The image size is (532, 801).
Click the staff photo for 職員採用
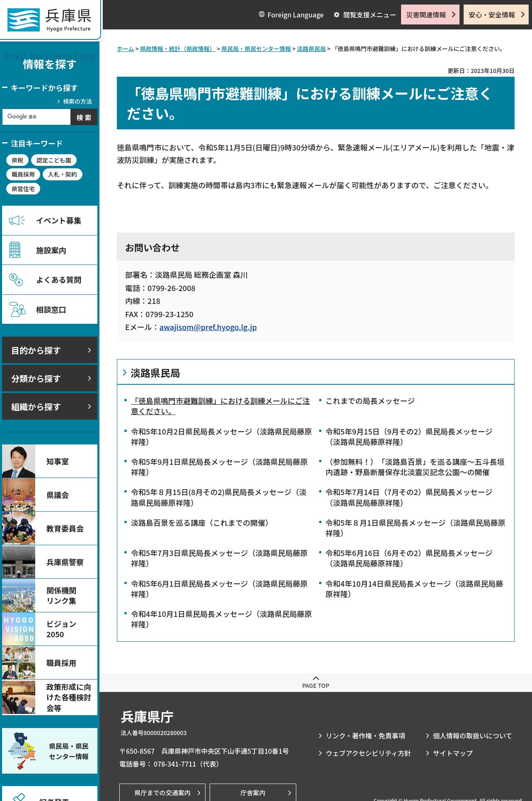click(x=19, y=663)
